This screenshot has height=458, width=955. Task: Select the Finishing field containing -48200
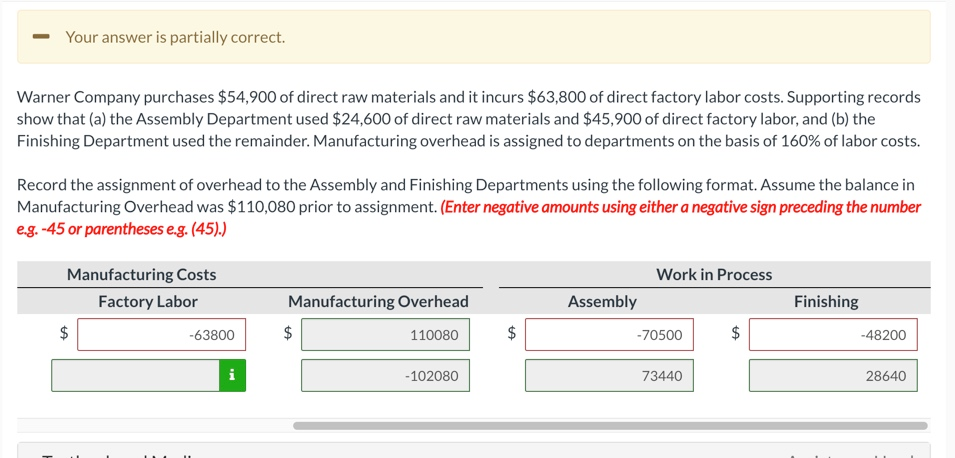pyautogui.click(x=833, y=334)
